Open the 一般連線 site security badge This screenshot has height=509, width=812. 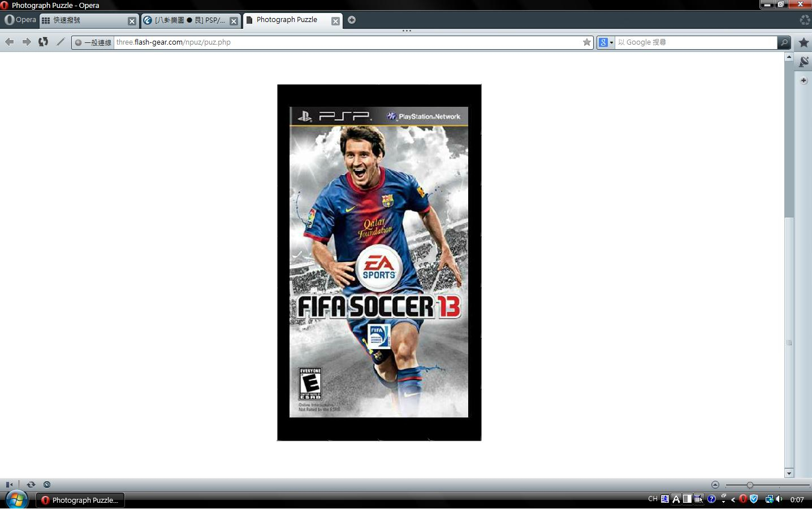pyautogui.click(x=93, y=42)
